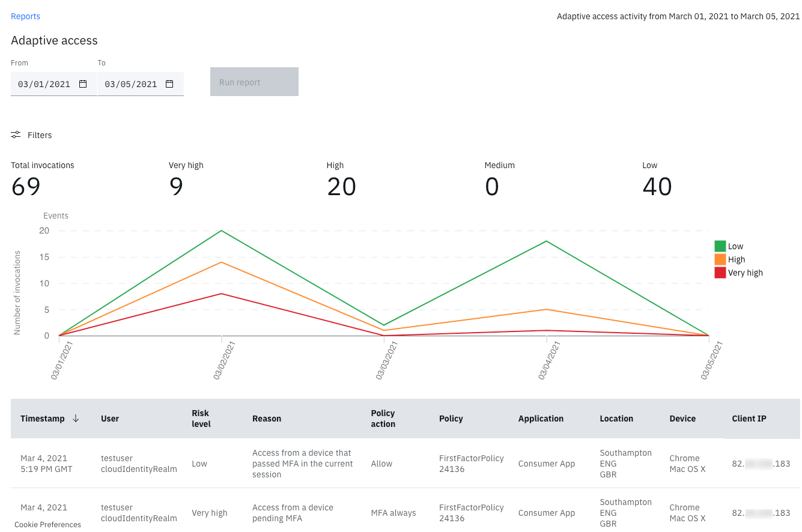Click the adaptive access activity date range text
This screenshot has width=802, height=532.
point(678,16)
